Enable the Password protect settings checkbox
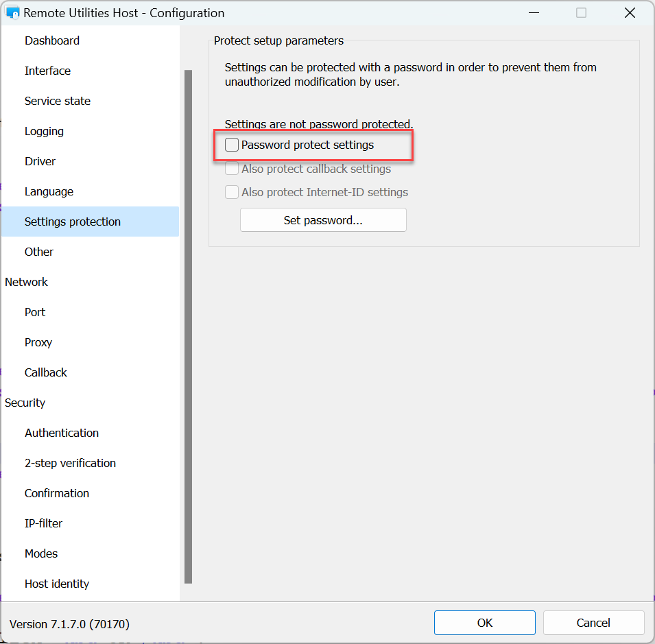655x644 pixels. click(233, 145)
